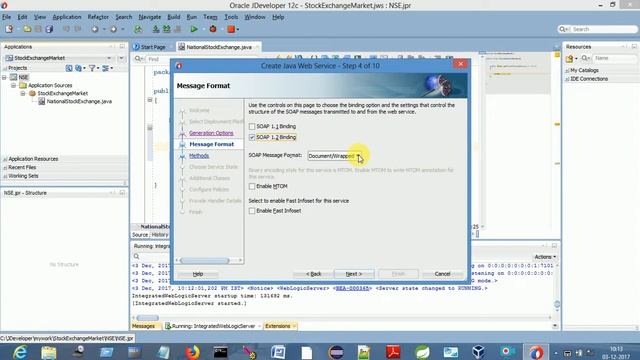Open the SOAP Message Format dropdown
Image resolution: width=640 pixels, height=360 pixels.
(334, 156)
